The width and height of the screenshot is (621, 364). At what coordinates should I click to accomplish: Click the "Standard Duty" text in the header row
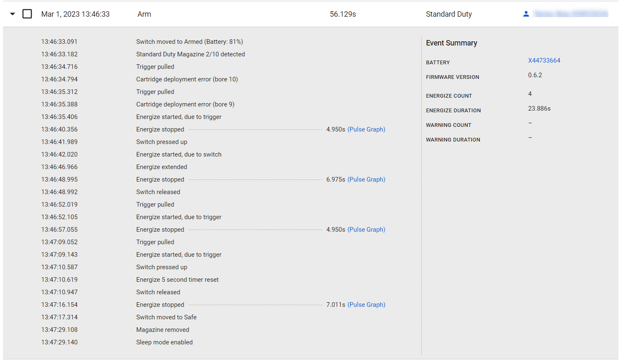pyautogui.click(x=448, y=14)
